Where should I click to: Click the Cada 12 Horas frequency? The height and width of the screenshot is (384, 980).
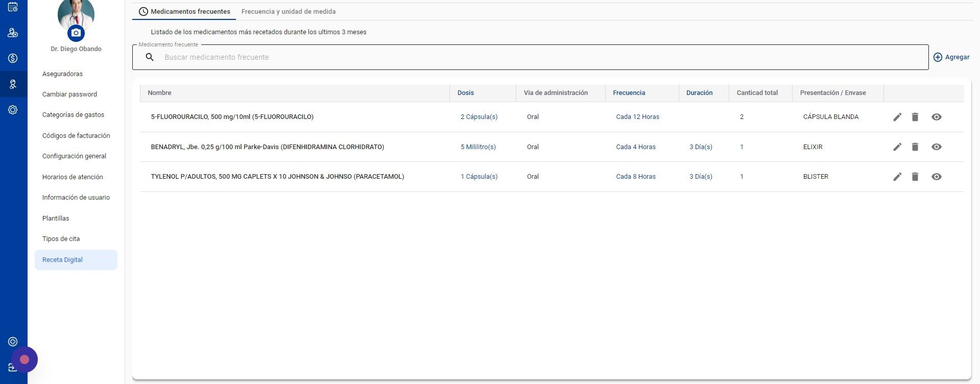click(x=637, y=117)
